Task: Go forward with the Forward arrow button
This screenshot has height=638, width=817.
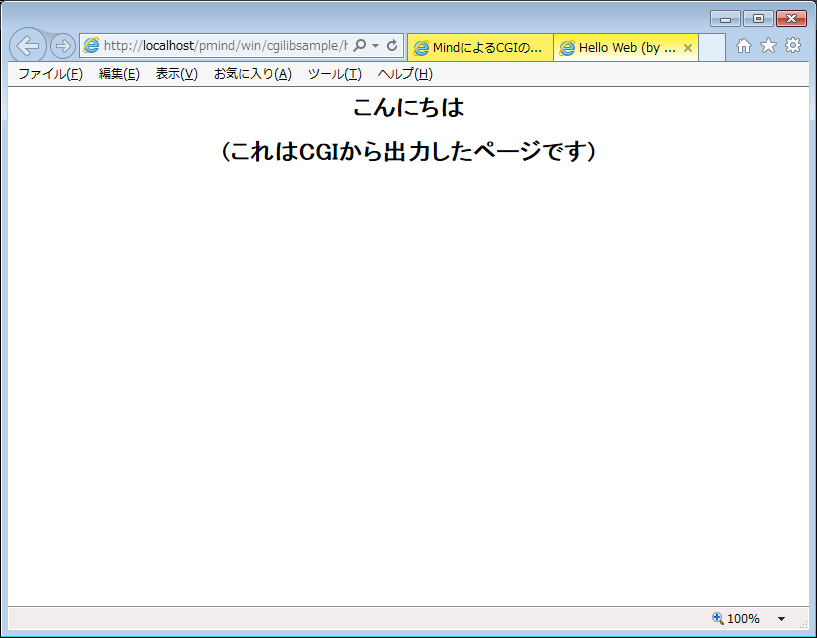Action: tap(63, 46)
